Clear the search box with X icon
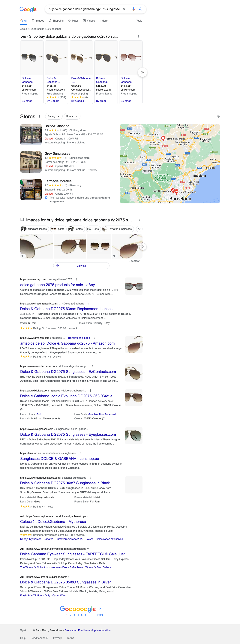The width and height of the screenshot is (240, 644). click(x=124, y=9)
